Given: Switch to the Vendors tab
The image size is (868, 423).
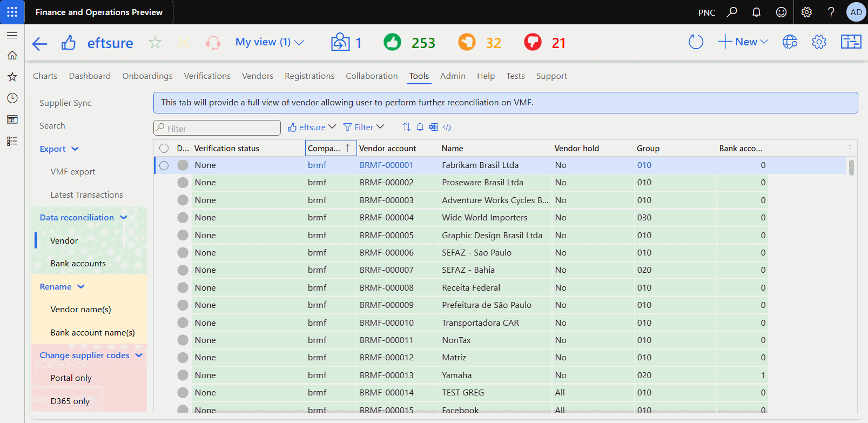Looking at the screenshot, I should (258, 76).
